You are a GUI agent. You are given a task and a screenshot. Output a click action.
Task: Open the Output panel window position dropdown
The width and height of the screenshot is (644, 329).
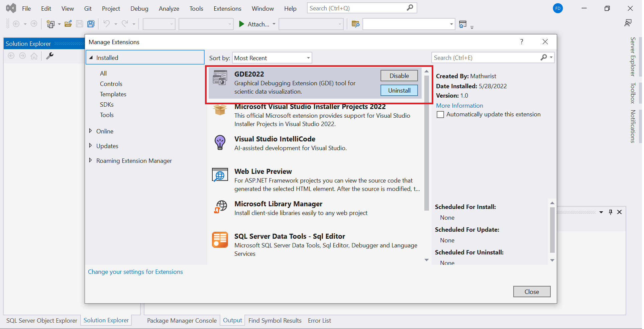601,212
